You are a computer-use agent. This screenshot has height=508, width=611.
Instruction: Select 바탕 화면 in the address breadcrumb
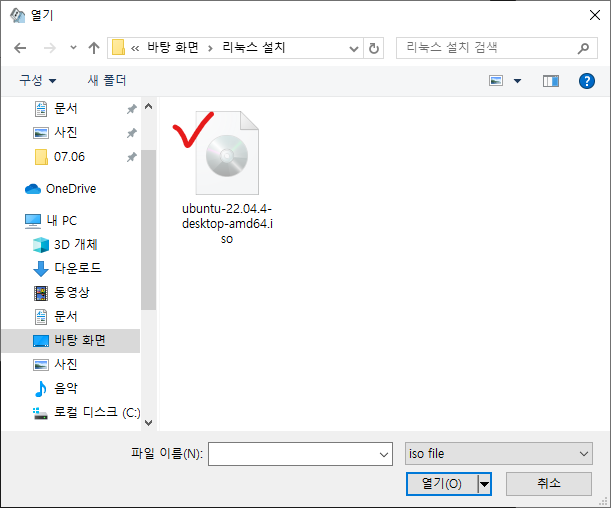tap(173, 48)
